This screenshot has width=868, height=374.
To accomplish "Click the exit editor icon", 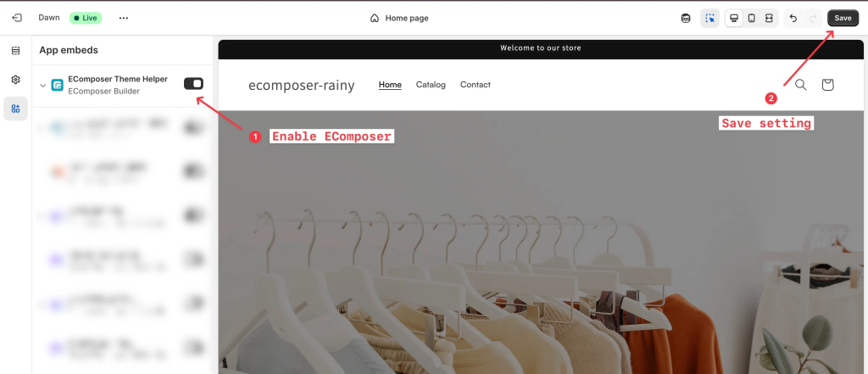I will point(17,18).
